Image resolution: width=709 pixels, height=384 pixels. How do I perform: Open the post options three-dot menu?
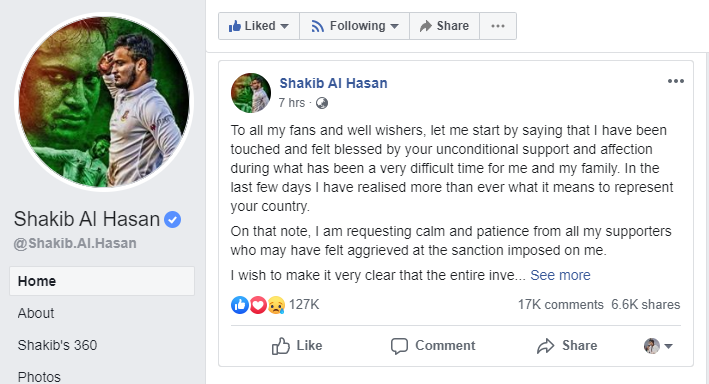tap(676, 81)
